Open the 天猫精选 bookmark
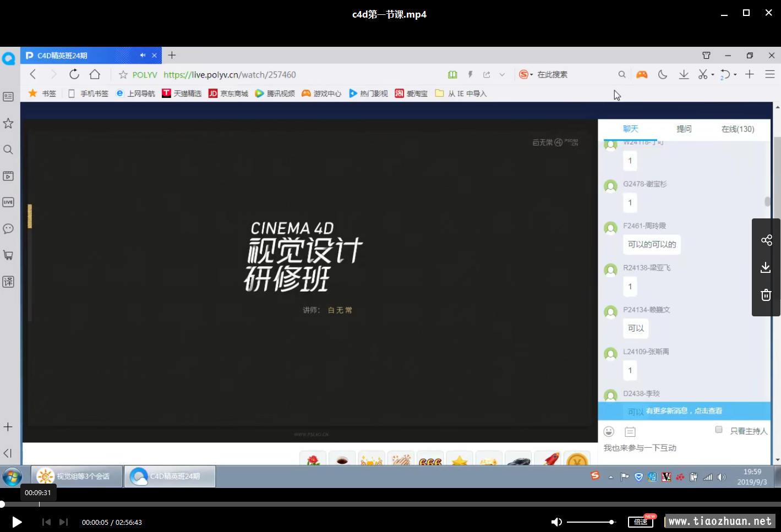This screenshot has width=781, height=532. pos(182,94)
